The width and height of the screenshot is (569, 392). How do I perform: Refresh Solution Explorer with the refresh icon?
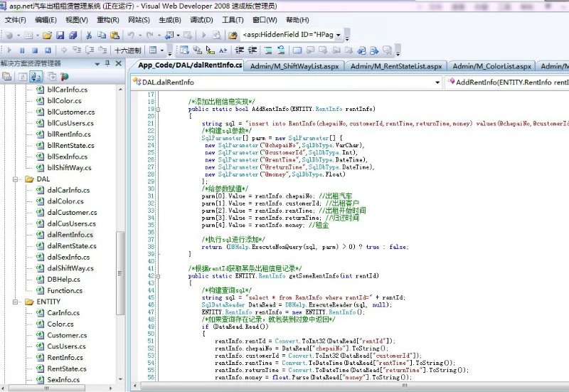[x=23, y=77]
